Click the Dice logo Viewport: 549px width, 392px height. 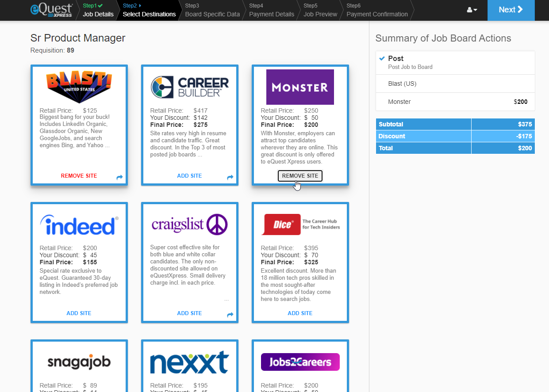coord(300,225)
